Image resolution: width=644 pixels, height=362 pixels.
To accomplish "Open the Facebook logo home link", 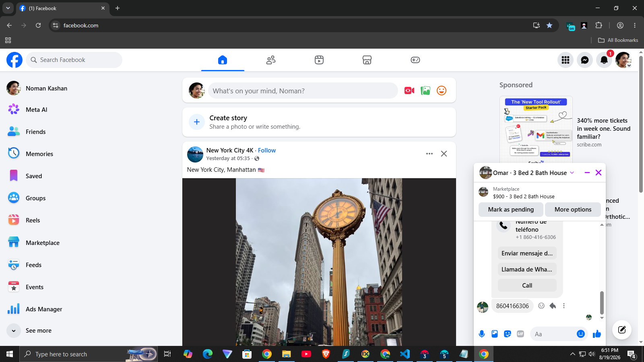I will 14,60.
